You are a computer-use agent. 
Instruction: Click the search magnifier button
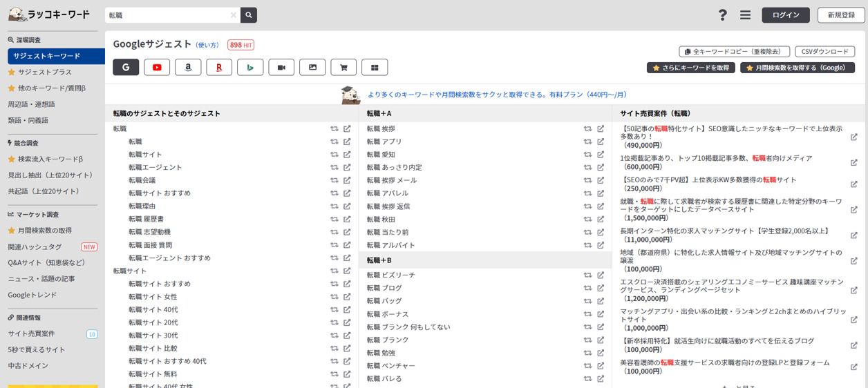click(249, 15)
